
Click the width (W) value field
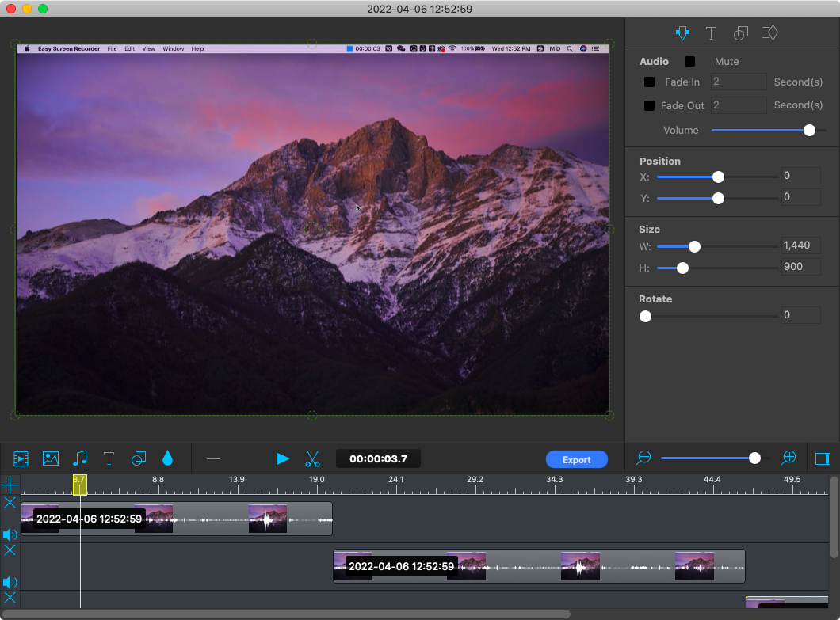click(x=800, y=246)
